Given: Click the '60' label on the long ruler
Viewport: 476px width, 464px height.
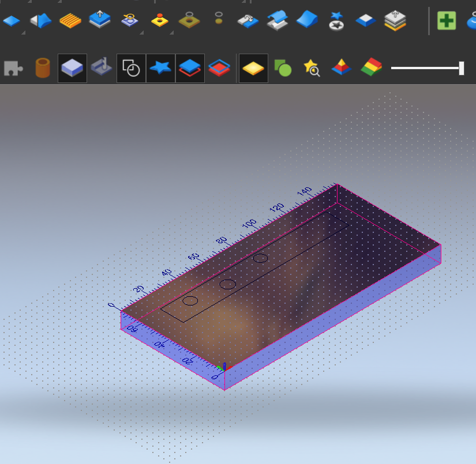Looking at the screenshot, I should pos(194,256).
